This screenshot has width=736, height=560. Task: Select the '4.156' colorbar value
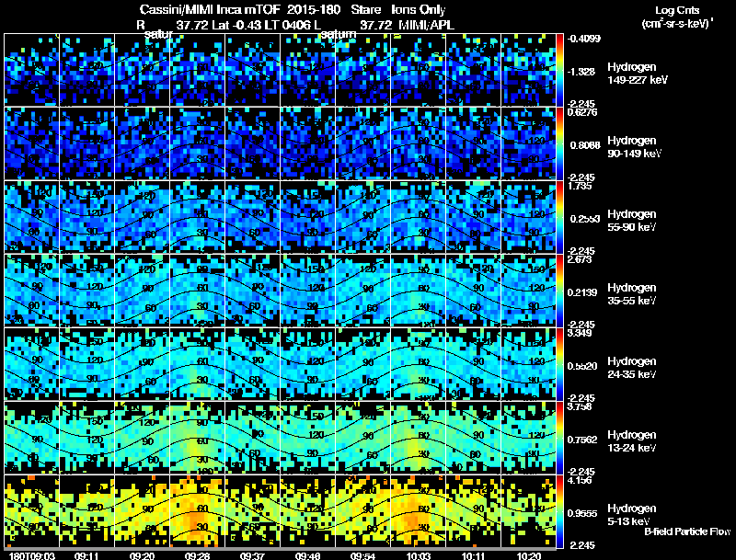point(580,481)
